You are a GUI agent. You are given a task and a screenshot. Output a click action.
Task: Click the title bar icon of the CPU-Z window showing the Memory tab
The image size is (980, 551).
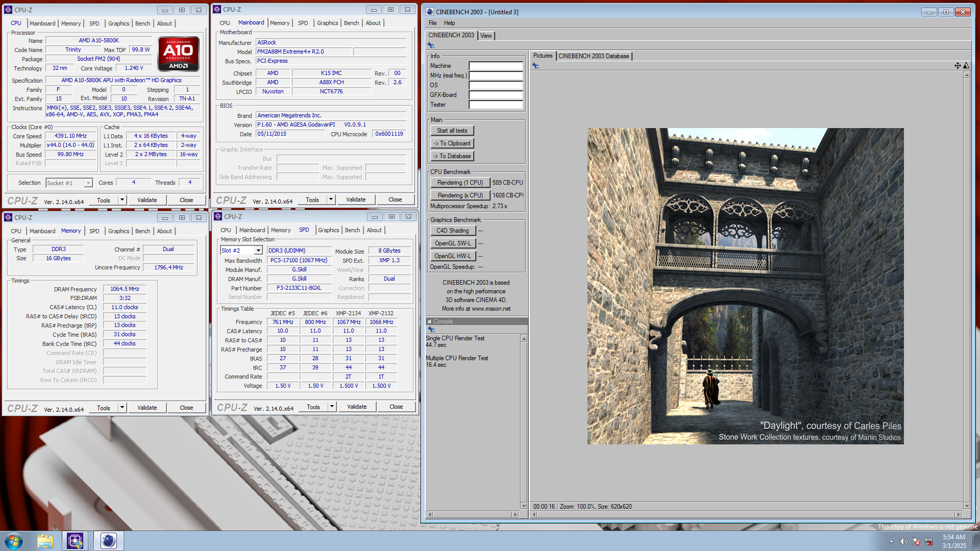8,217
